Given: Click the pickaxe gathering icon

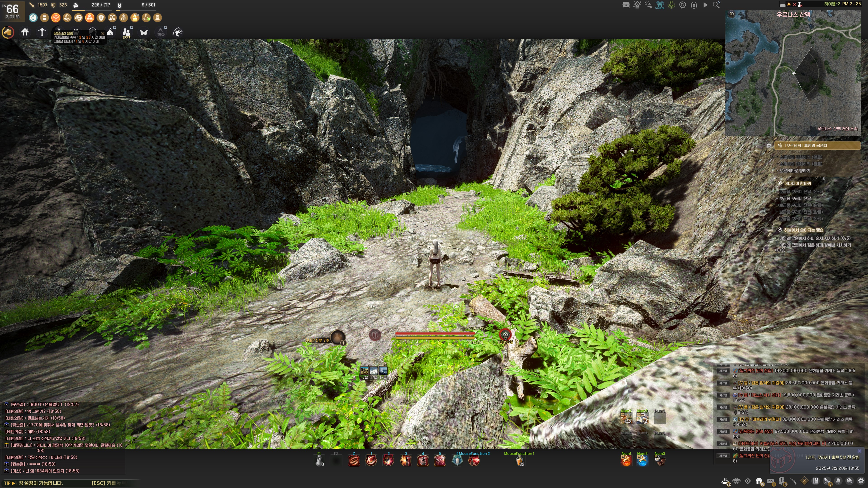Looking at the screenshot, I should click(x=42, y=32).
